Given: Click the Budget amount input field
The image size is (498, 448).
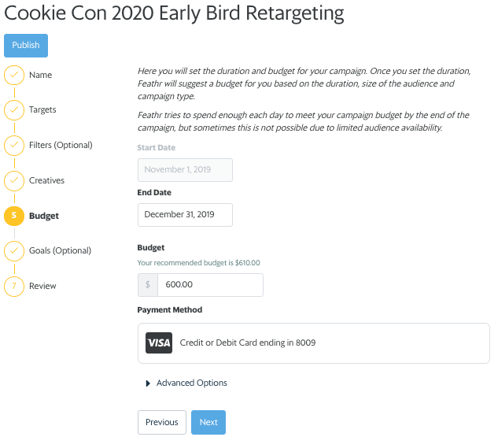Looking at the screenshot, I should click(210, 285).
